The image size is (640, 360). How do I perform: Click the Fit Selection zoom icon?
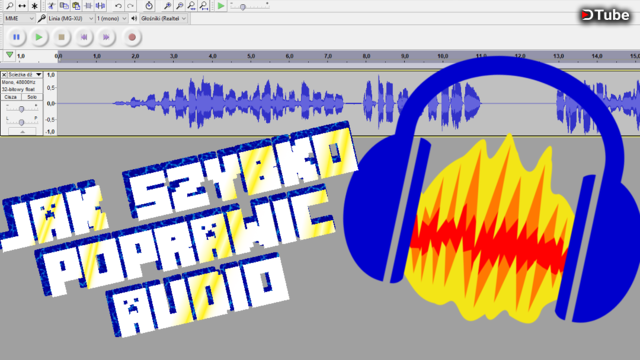tap(191, 6)
